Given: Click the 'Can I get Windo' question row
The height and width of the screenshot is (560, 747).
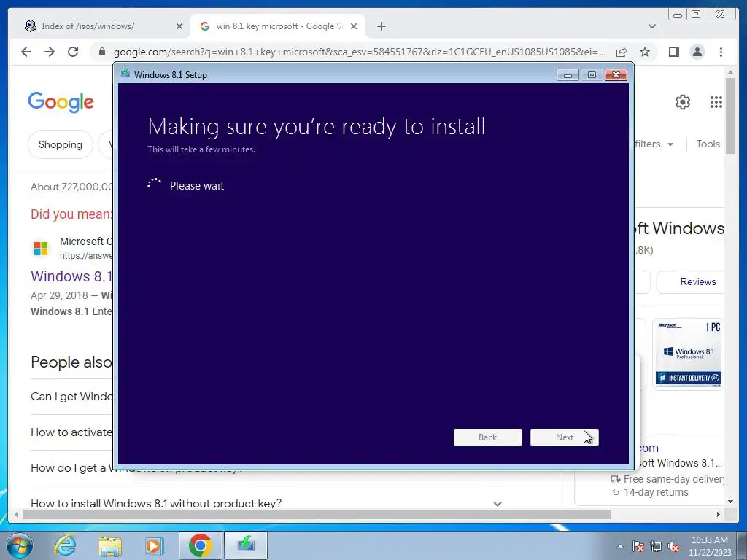Looking at the screenshot, I should click(71, 396).
